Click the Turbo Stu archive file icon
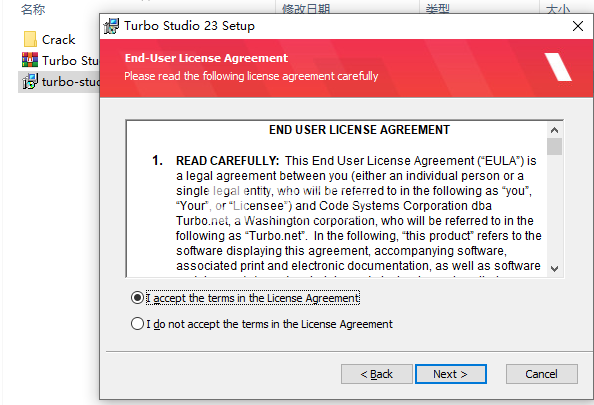The width and height of the screenshot is (594, 405). [x=30, y=60]
